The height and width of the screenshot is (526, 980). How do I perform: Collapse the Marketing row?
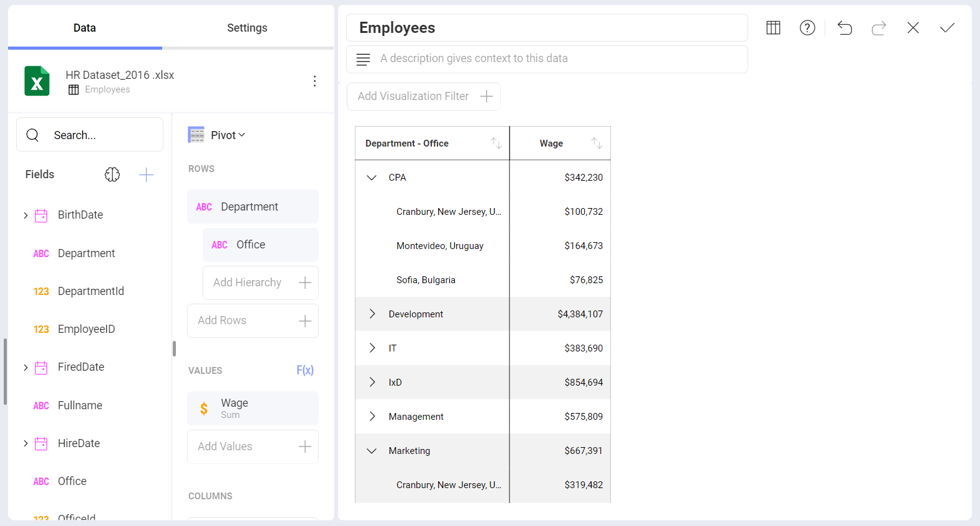(x=372, y=451)
